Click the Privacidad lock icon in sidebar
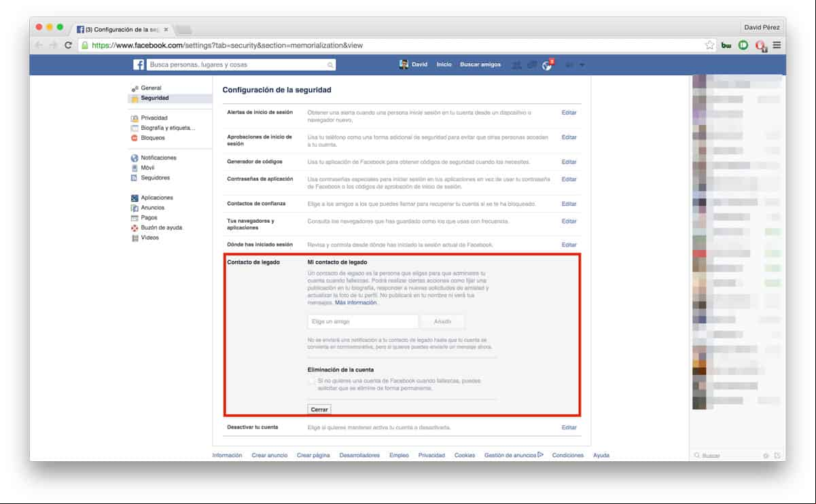Image resolution: width=816 pixels, height=504 pixels. pyautogui.click(x=135, y=118)
